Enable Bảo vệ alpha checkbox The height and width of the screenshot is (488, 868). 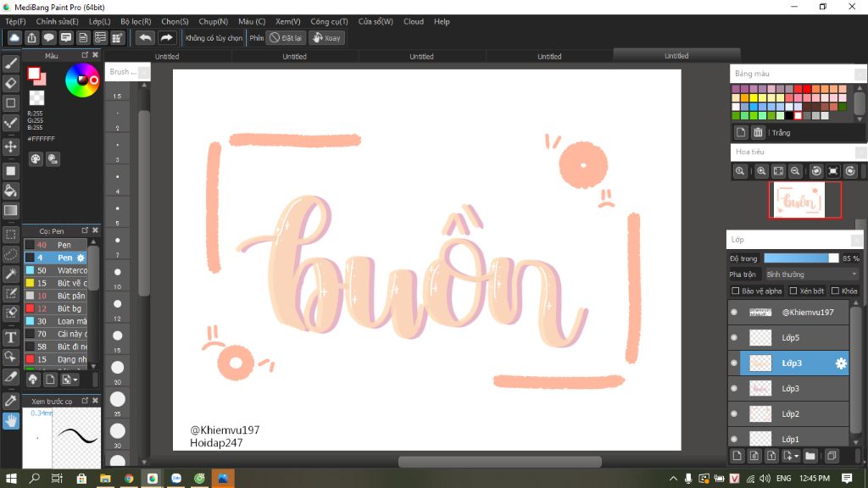736,291
